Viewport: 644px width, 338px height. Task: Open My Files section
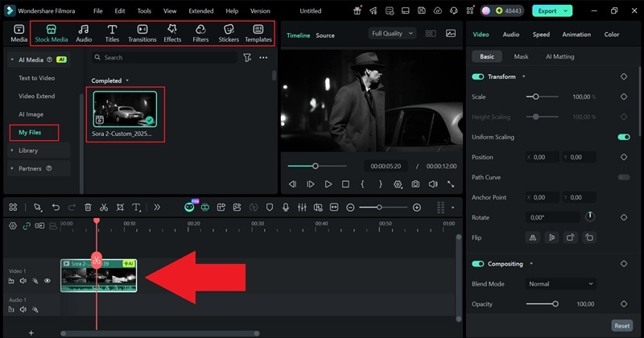coord(30,132)
